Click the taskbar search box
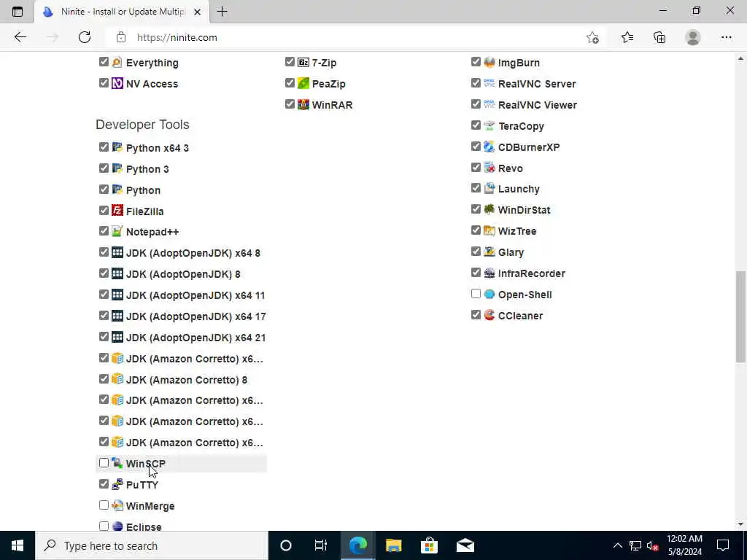This screenshot has width=747, height=560. click(x=152, y=545)
